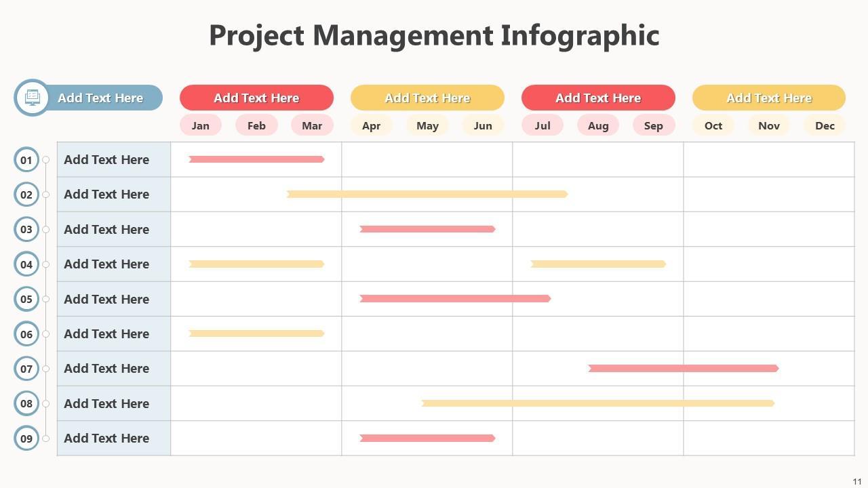Click the Project Management Infographic title

(434, 35)
